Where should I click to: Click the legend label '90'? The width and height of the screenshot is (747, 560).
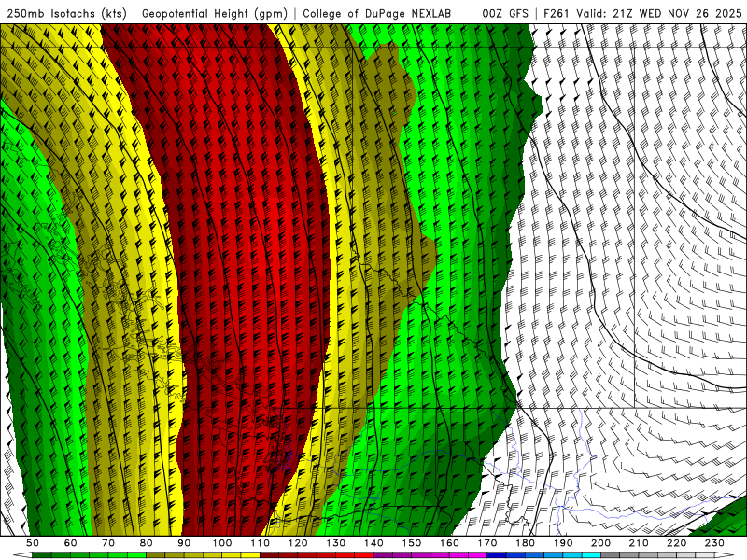coord(184,543)
